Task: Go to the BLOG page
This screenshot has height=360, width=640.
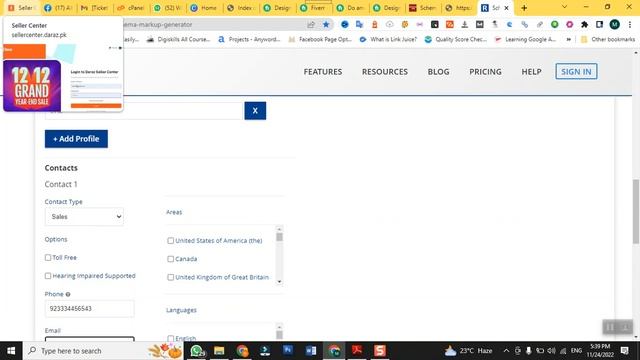Action: (x=438, y=72)
